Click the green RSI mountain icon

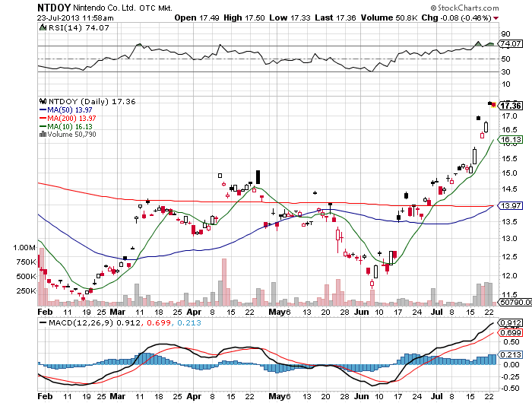tap(43, 27)
